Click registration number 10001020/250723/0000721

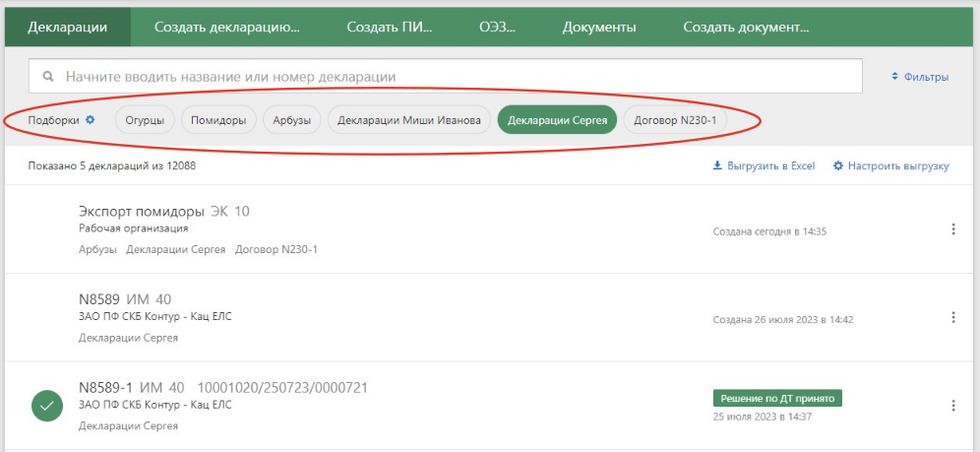282,388
